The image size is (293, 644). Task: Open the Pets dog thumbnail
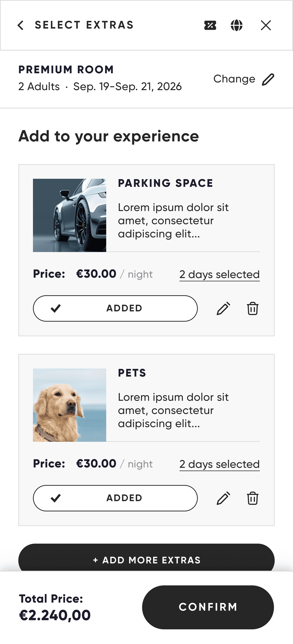(x=70, y=405)
